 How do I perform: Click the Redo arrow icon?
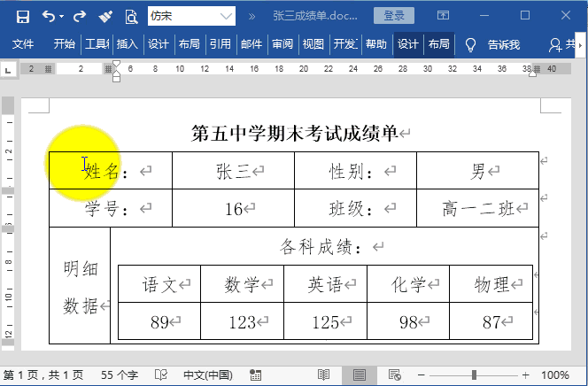tap(80, 16)
